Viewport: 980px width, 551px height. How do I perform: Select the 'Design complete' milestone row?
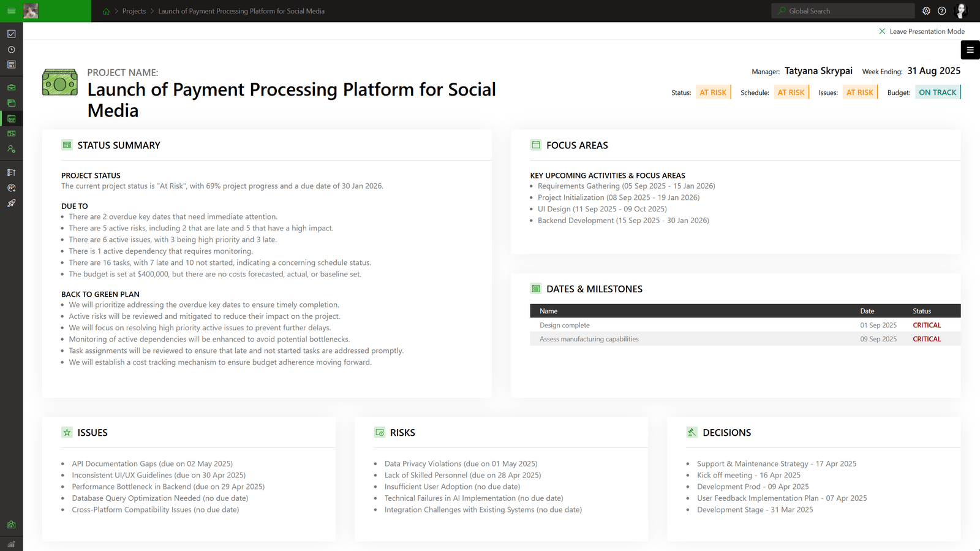click(745, 325)
